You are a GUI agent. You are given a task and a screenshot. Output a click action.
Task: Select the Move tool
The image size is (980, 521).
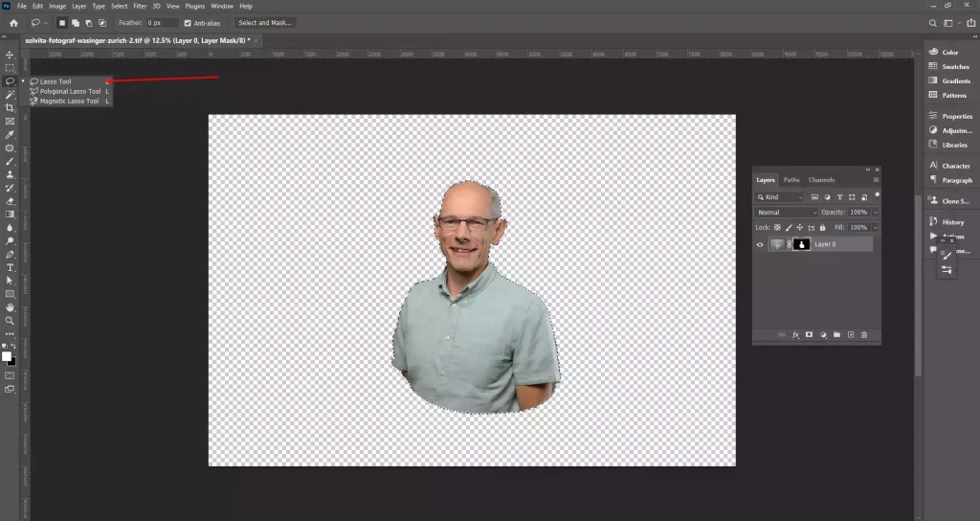pyautogui.click(x=10, y=55)
